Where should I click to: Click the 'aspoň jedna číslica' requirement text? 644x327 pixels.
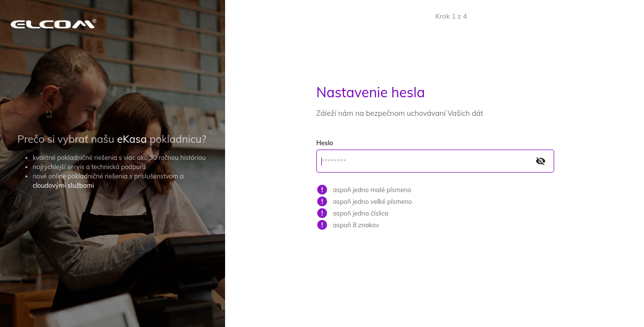361,213
